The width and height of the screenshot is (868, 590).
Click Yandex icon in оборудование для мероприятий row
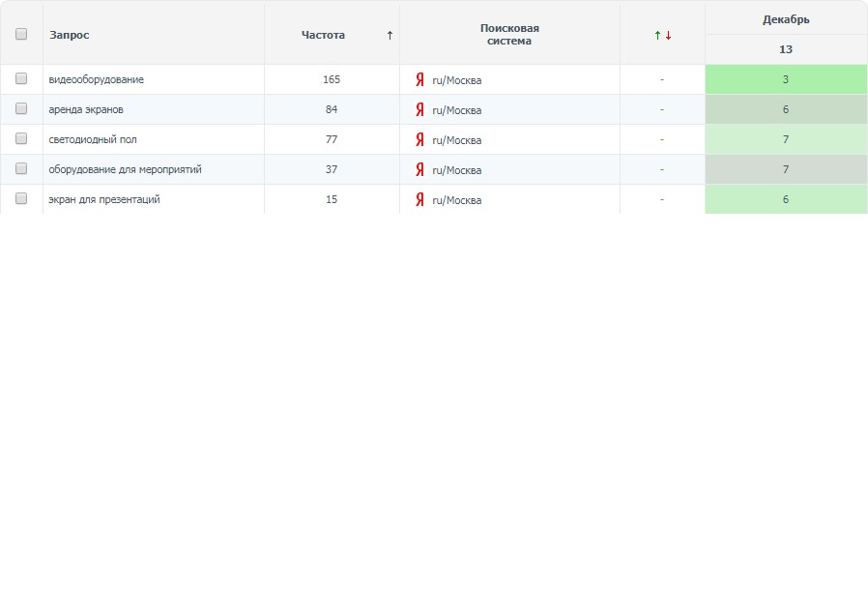tap(420, 169)
